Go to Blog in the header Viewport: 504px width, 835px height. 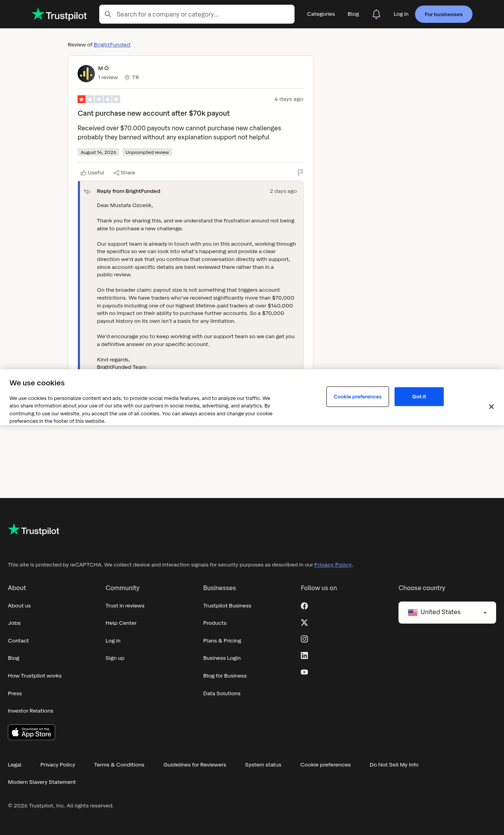pyautogui.click(x=353, y=14)
